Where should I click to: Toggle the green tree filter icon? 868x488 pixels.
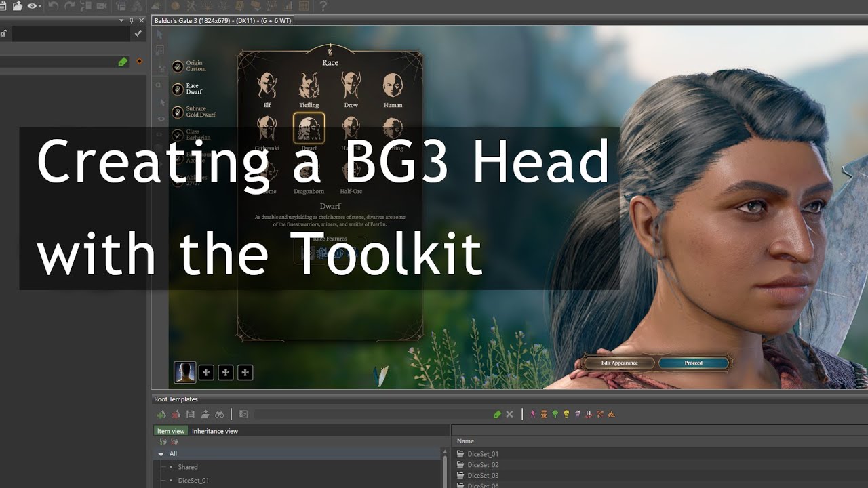coord(555,414)
